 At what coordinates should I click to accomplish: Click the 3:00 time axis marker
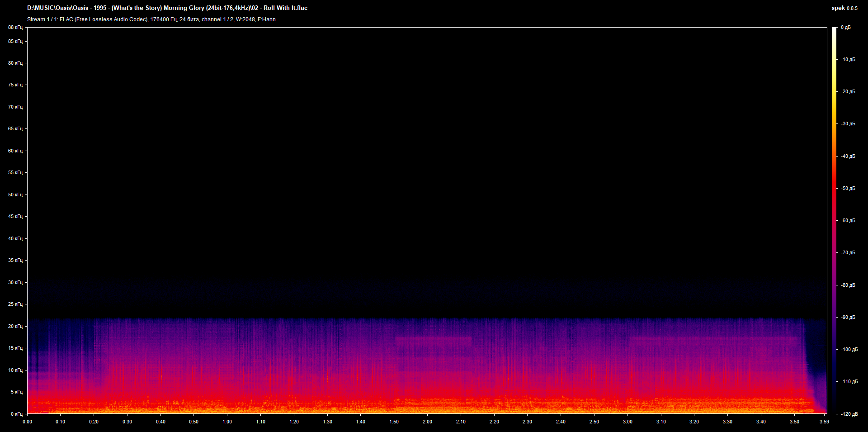[627, 422]
